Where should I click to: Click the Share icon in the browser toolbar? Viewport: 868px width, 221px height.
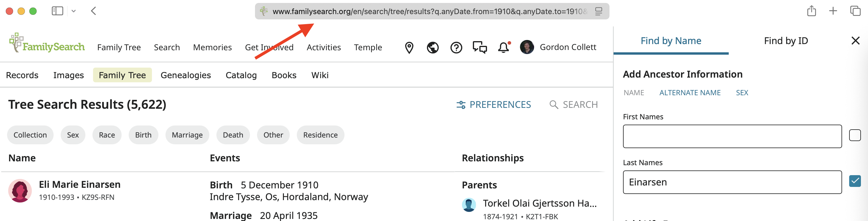pos(812,11)
